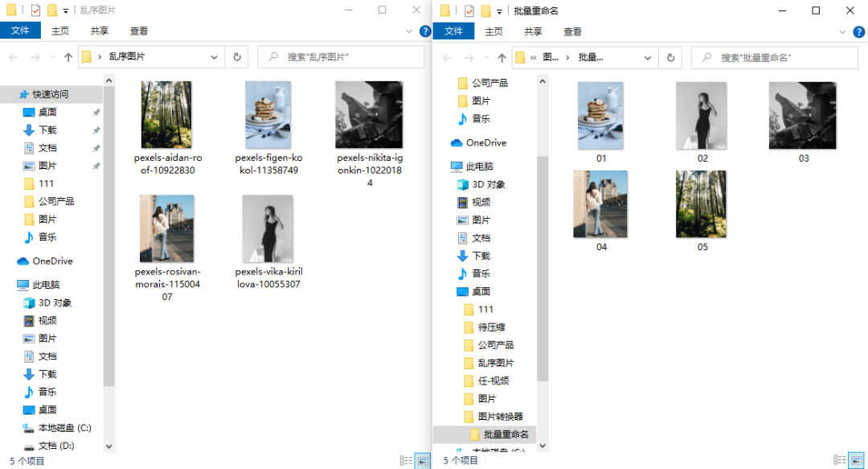Switch the left window to details view
This screenshot has height=469, width=868.
coord(406,460)
